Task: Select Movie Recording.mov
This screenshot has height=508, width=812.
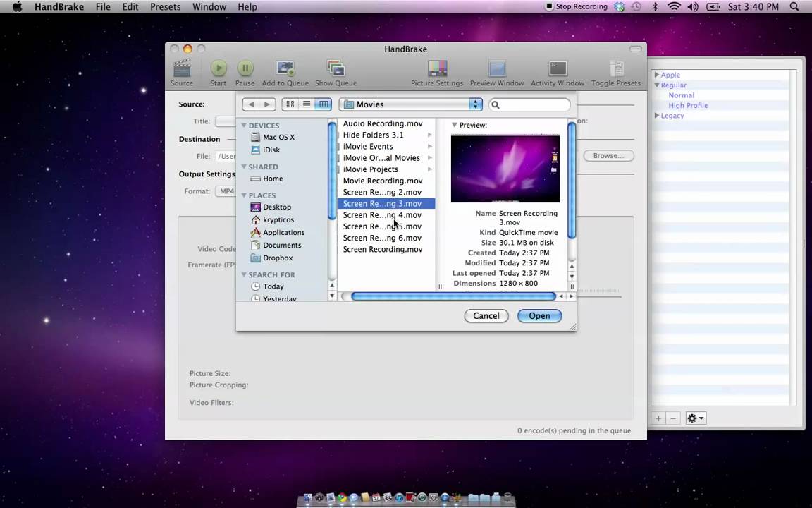Action: (383, 181)
